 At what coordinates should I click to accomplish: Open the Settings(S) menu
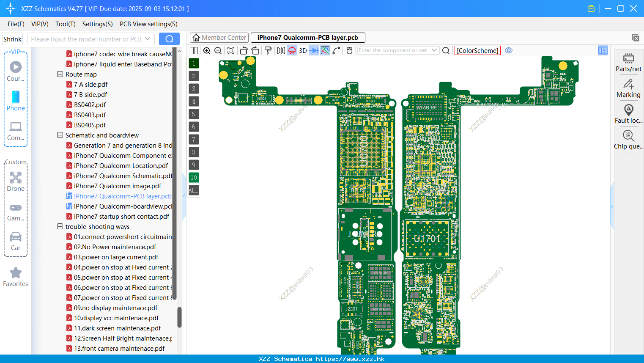[98, 24]
